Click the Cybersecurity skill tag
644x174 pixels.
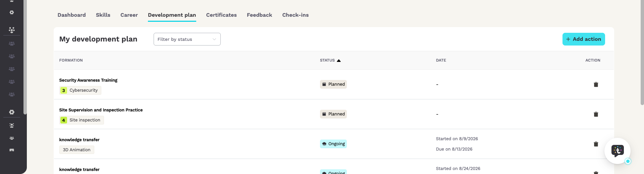point(80,90)
